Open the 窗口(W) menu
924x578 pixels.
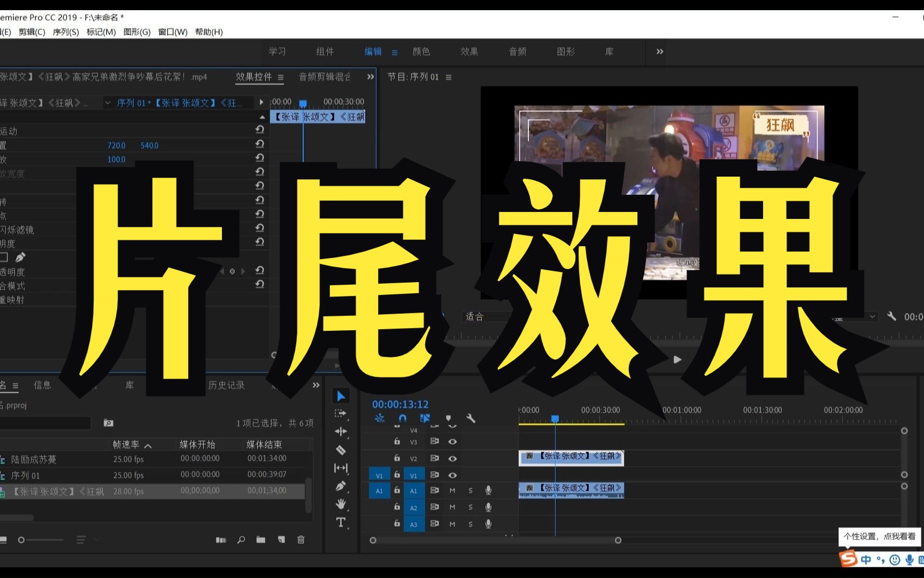click(x=172, y=32)
